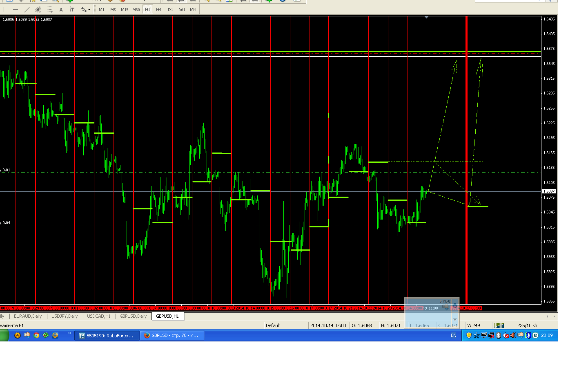Expand the quick launch overflow chevron
The height and width of the screenshot is (368, 588).
click(70, 334)
